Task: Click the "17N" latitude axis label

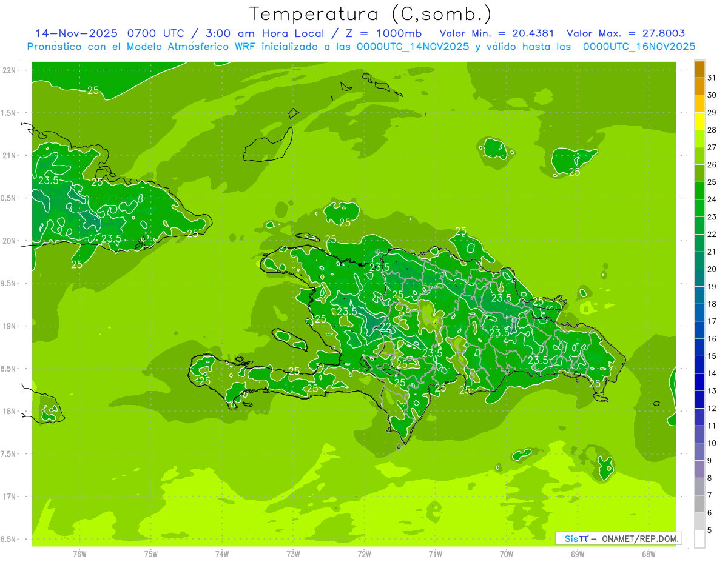Action: coord(10,497)
